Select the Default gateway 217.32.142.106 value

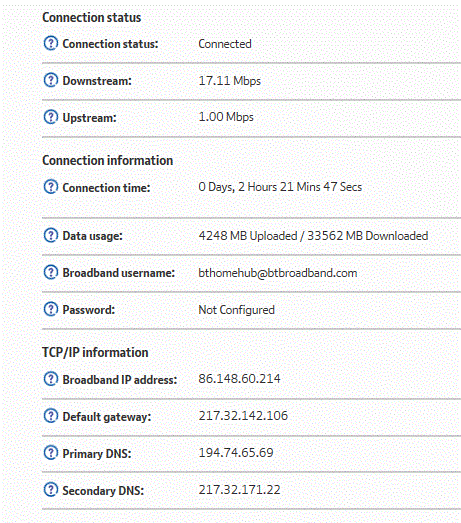(x=243, y=416)
